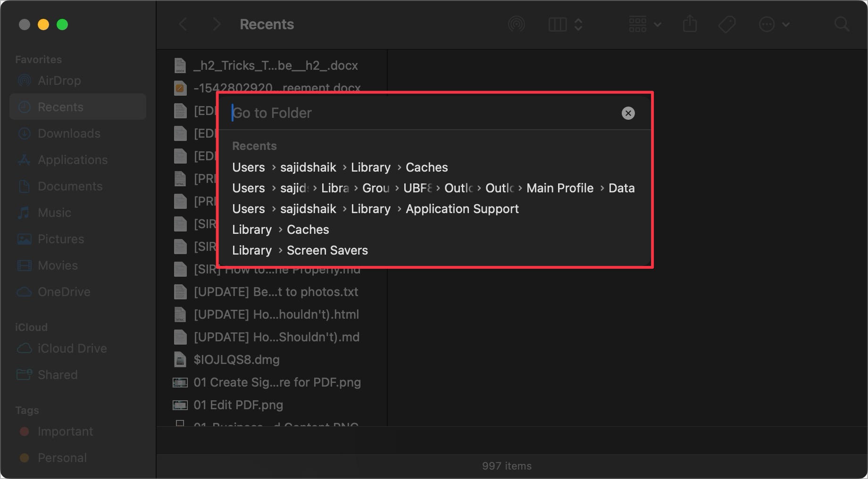Open the Finder search magnifier
This screenshot has height=479, width=868.
point(842,24)
